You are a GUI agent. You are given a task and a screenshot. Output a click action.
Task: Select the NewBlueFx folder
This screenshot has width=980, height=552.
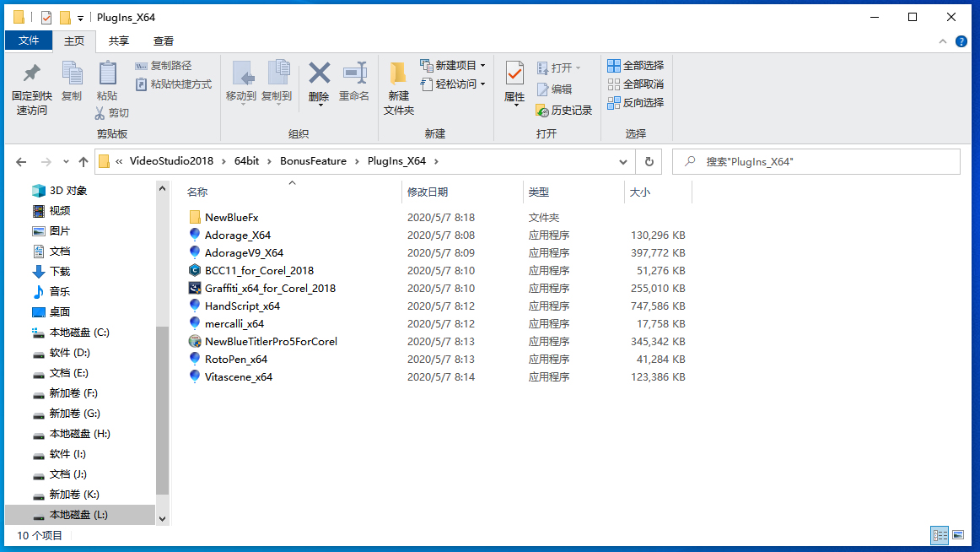pos(231,218)
